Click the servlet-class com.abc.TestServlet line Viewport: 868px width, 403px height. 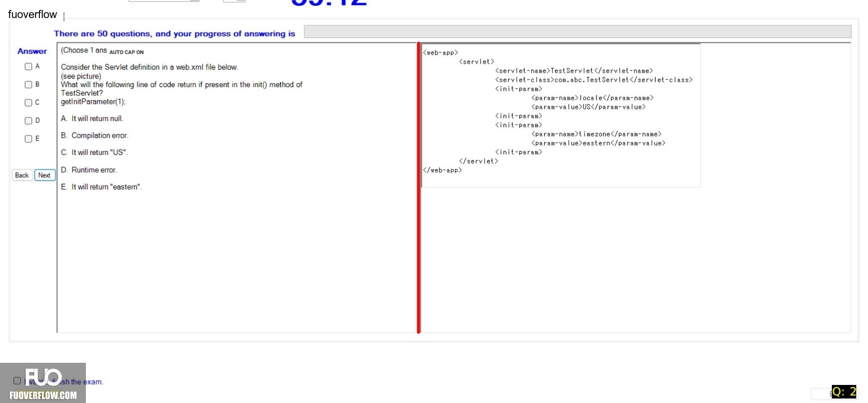click(594, 80)
